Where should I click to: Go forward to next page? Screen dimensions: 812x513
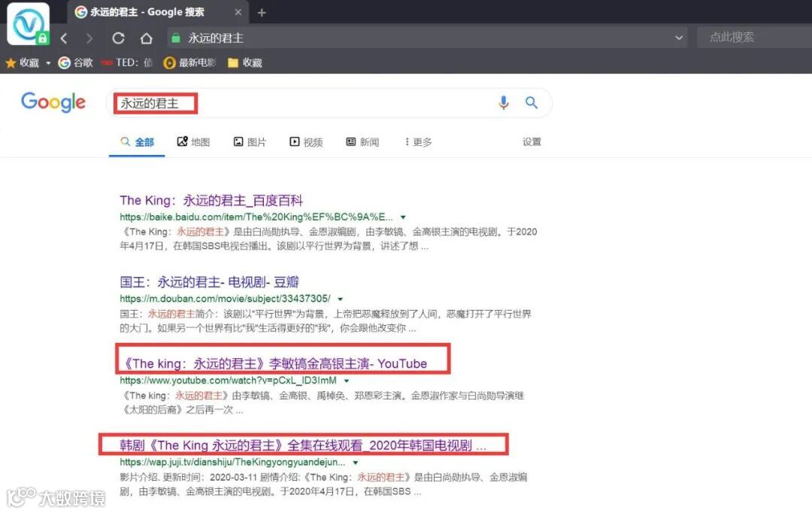(89, 38)
